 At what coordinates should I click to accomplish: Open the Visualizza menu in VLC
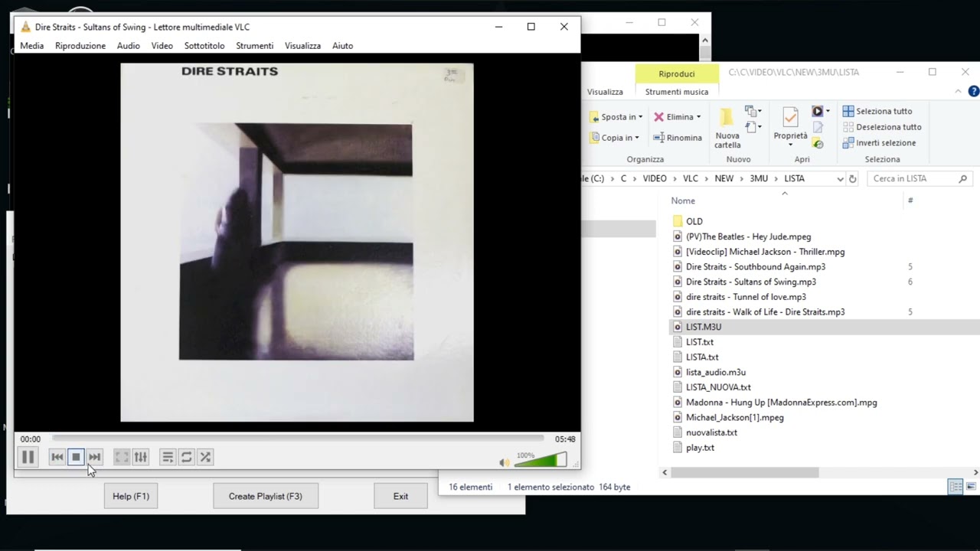click(x=303, y=46)
